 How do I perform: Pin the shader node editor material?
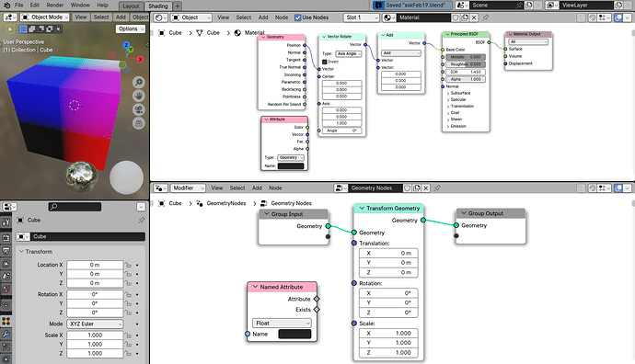click(x=485, y=17)
